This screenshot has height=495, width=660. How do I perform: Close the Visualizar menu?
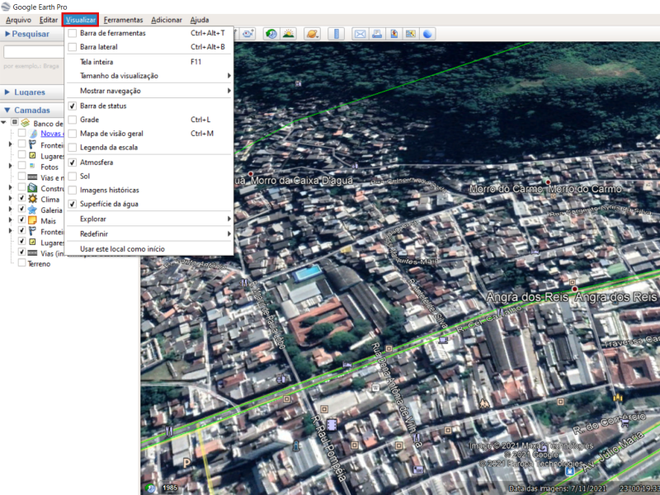click(80, 20)
